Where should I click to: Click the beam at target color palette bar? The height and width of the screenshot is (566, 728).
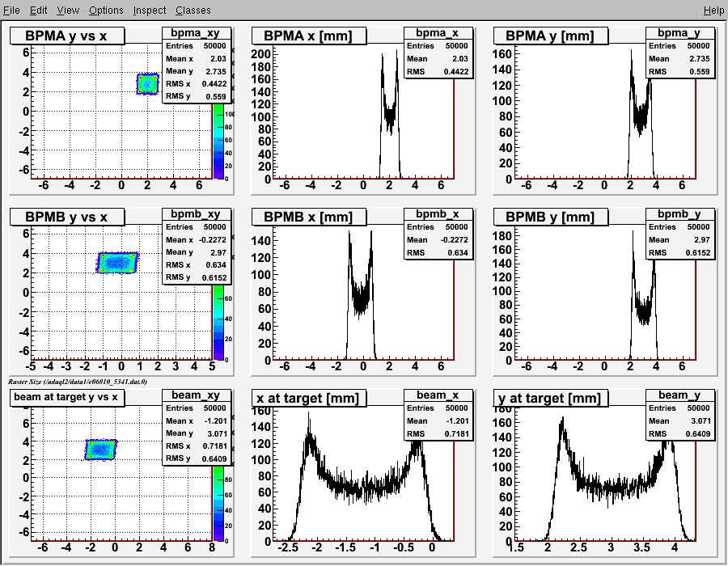[x=218, y=504]
